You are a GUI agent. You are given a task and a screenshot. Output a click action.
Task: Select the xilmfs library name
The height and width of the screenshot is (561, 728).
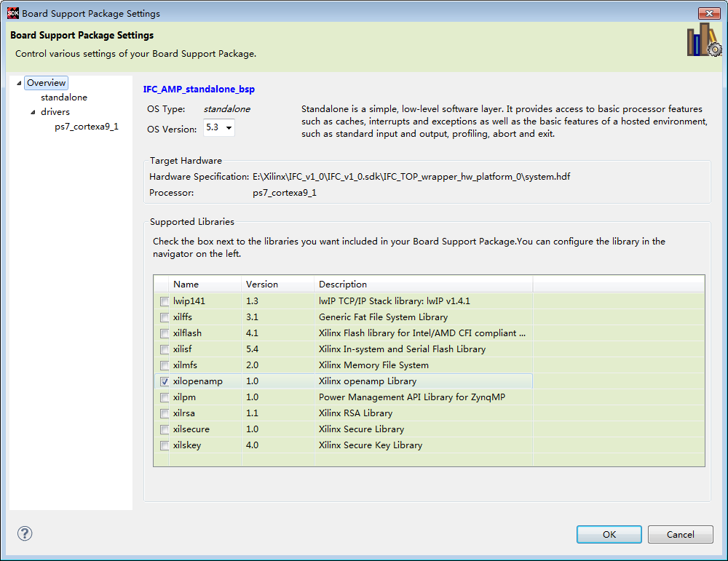tap(185, 365)
